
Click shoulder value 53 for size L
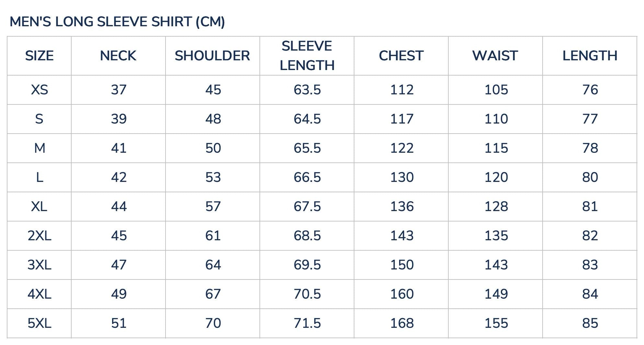coord(213,177)
